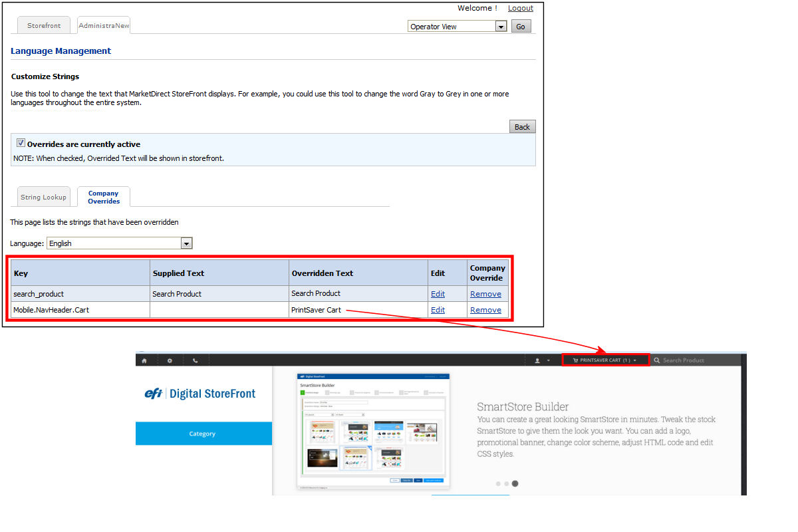Expand the PrintSaver Cart dropdown arrow
Screen dimensions: 798x532
click(x=635, y=360)
